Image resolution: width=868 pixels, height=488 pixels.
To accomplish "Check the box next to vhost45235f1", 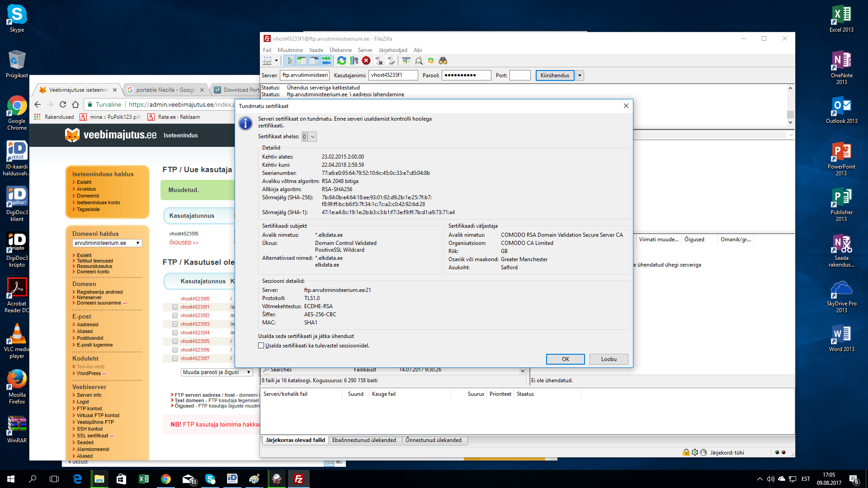I will 175,307.
